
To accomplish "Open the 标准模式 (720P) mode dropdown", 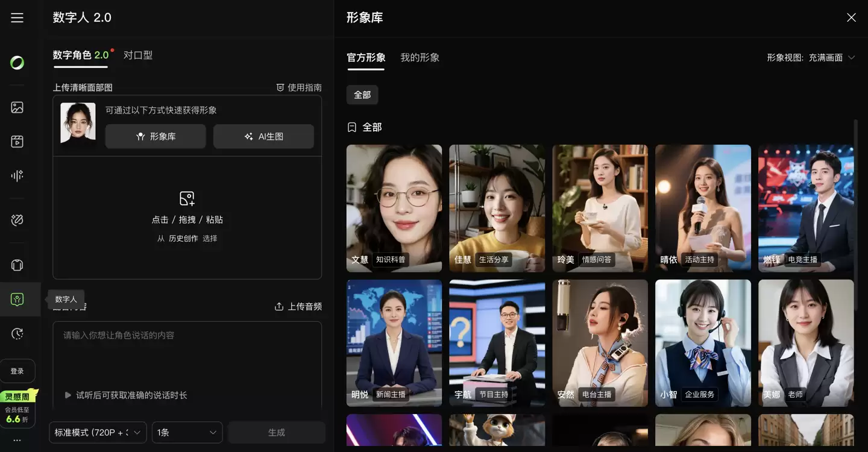I will click(98, 432).
